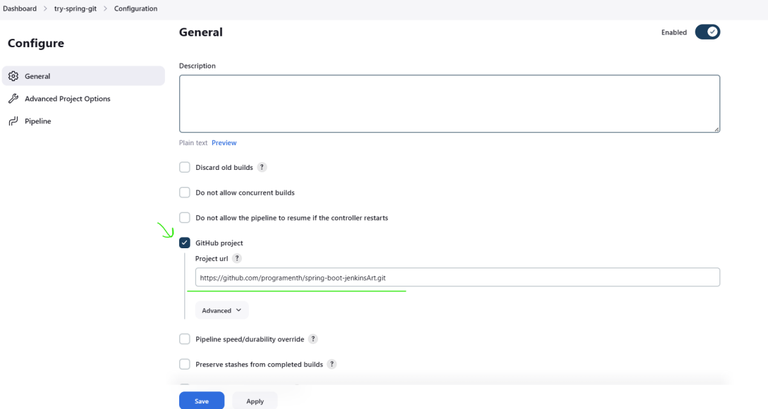
Task: Open help icon next to Project url
Action: (x=237, y=258)
